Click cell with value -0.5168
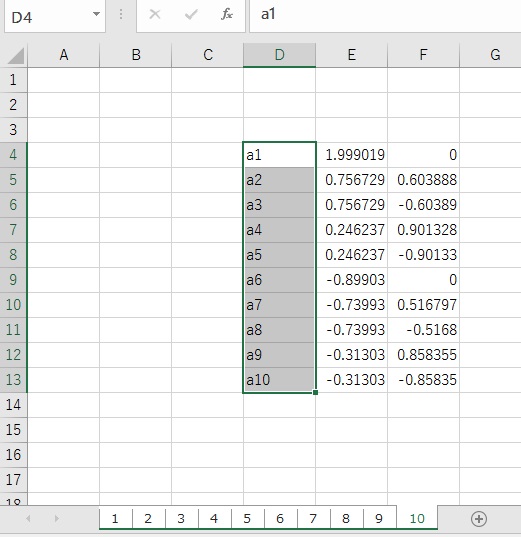Image resolution: width=521 pixels, height=537 pixels. pyautogui.click(x=423, y=330)
